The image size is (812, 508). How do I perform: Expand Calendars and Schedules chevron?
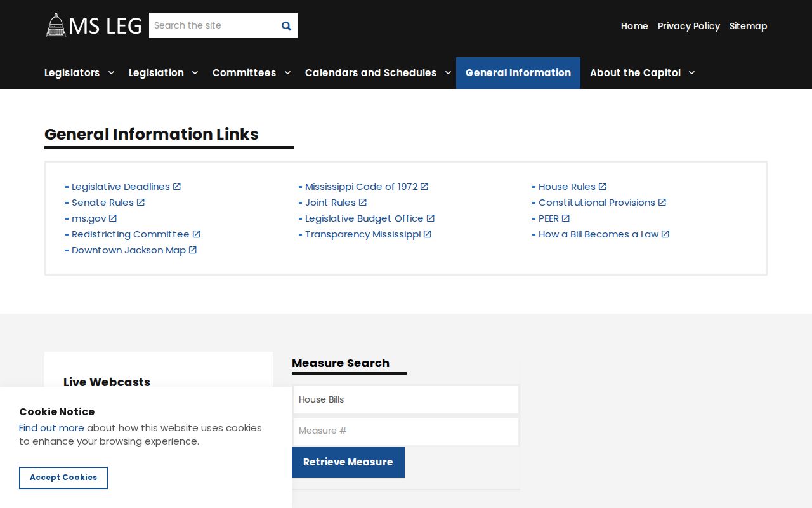[x=448, y=73]
